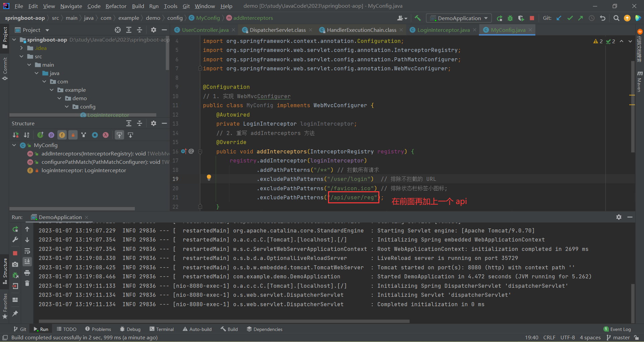The width and height of the screenshot is (644, 342).
Task: Open Git history clock icon
Action: coord(592,18)
